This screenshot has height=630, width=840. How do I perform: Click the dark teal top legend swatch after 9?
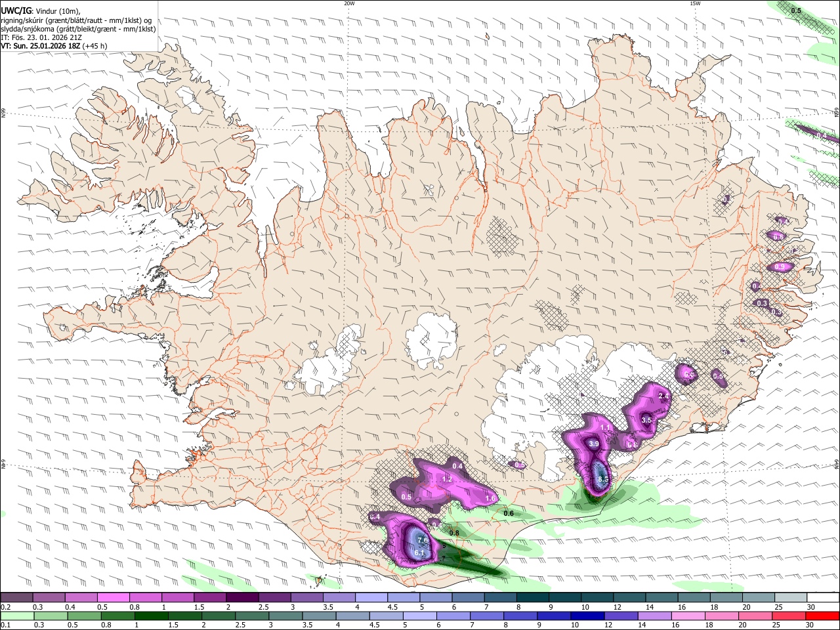tap(564, 597)
